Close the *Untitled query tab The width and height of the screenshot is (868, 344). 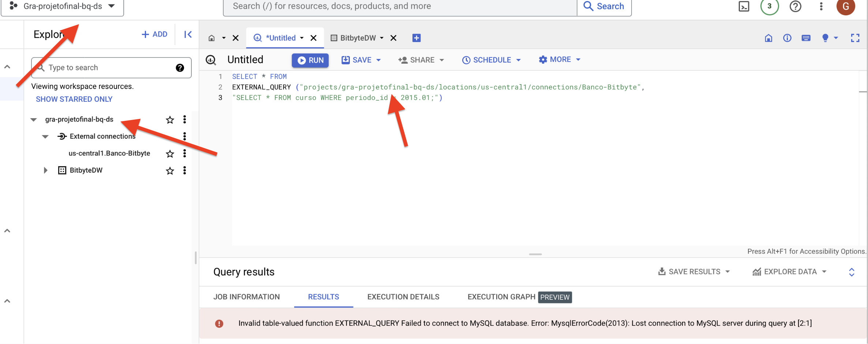point(314,38)
